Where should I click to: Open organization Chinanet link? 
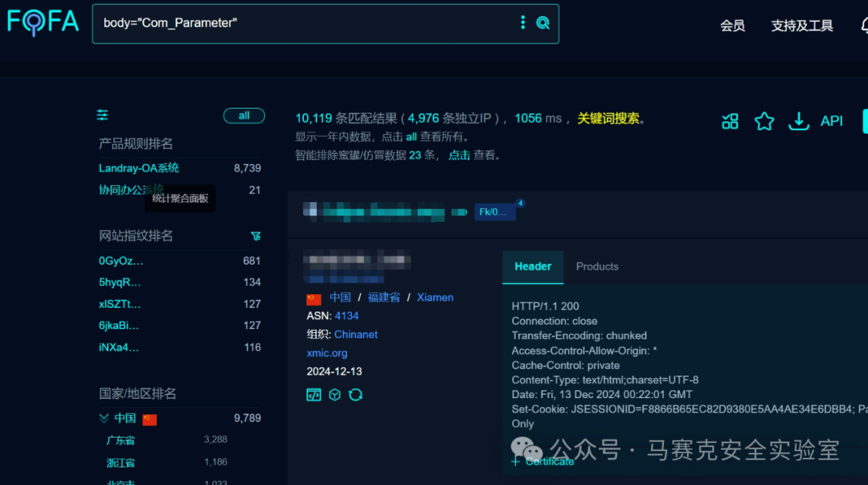tap(356, 335)
